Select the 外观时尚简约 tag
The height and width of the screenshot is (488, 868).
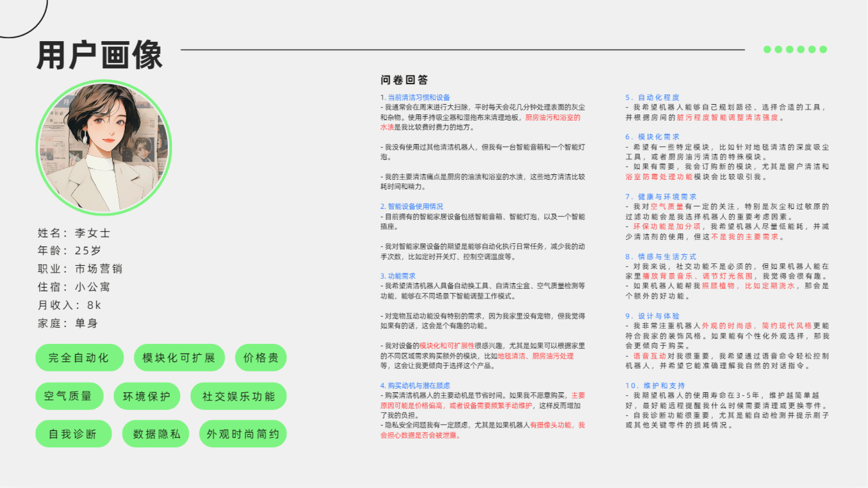pos(243,434)
